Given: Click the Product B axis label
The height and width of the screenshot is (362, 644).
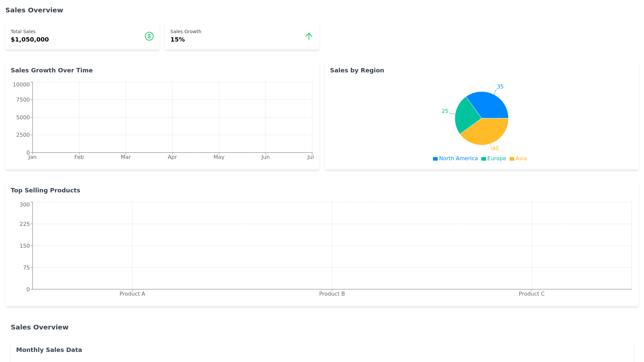Looking at the screenshot, I should [332, 294].
